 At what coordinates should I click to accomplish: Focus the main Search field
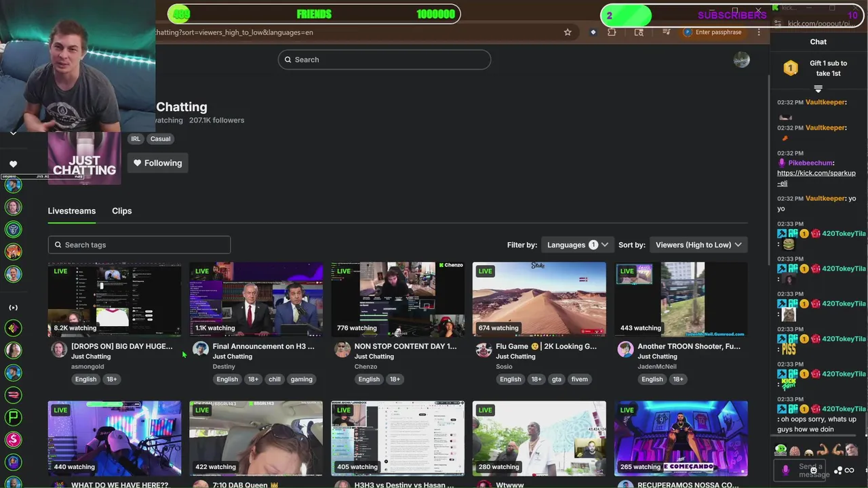point(384,60)
